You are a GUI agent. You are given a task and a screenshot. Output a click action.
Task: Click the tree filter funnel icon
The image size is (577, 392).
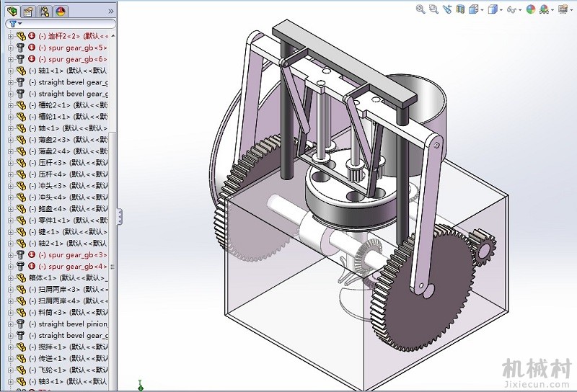13,24
